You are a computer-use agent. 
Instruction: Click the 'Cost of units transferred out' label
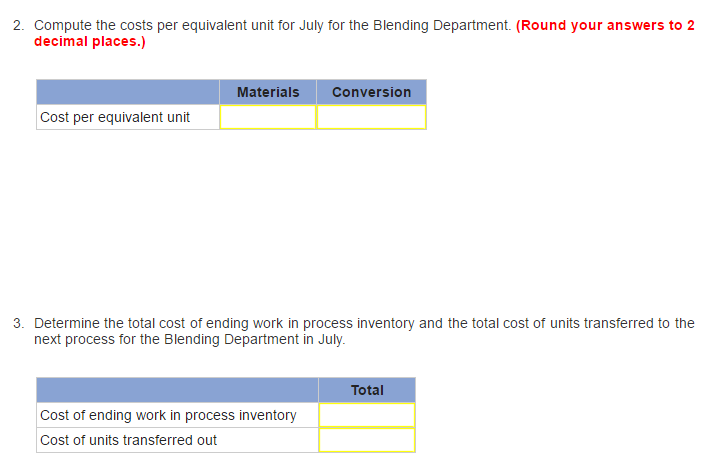pos(128,440)
